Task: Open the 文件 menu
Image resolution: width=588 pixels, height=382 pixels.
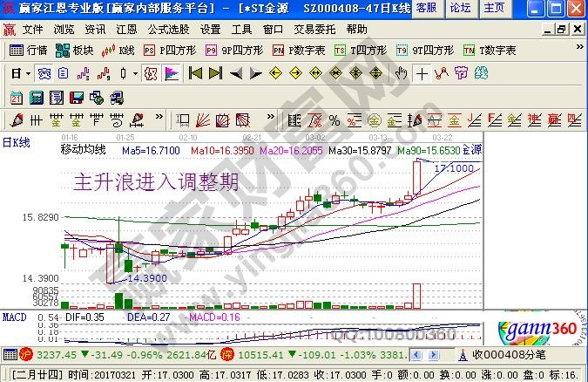Action: pyautogui.click(x=32, y=30)
